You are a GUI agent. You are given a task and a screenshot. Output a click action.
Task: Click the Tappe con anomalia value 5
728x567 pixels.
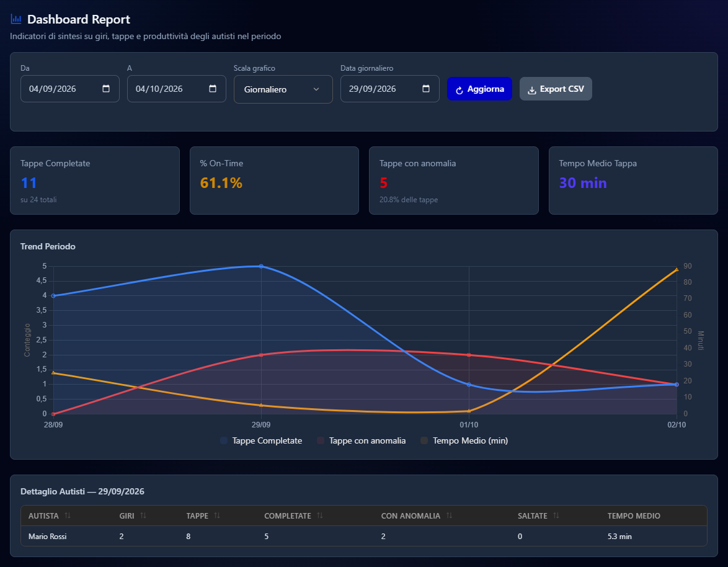tap(383, 183)
